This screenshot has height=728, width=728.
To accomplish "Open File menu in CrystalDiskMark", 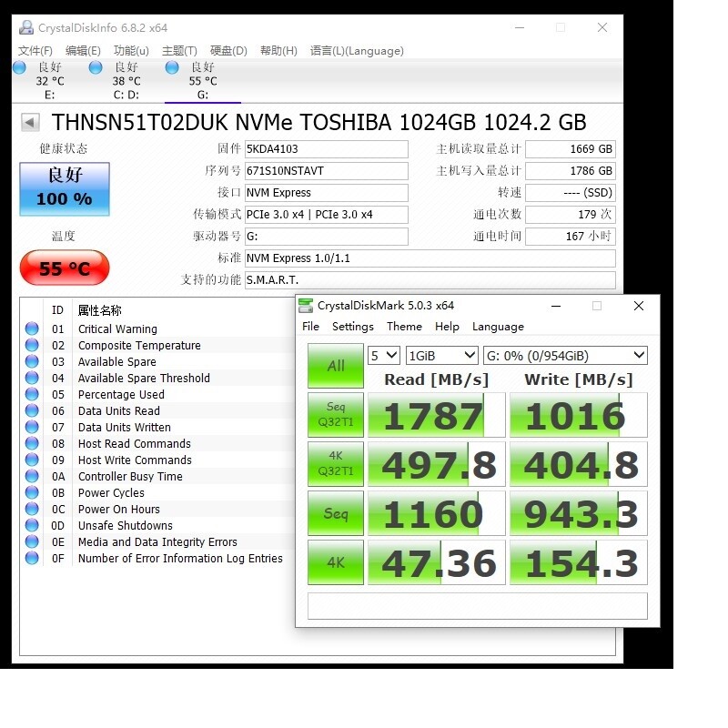I will tap(310, 327).
